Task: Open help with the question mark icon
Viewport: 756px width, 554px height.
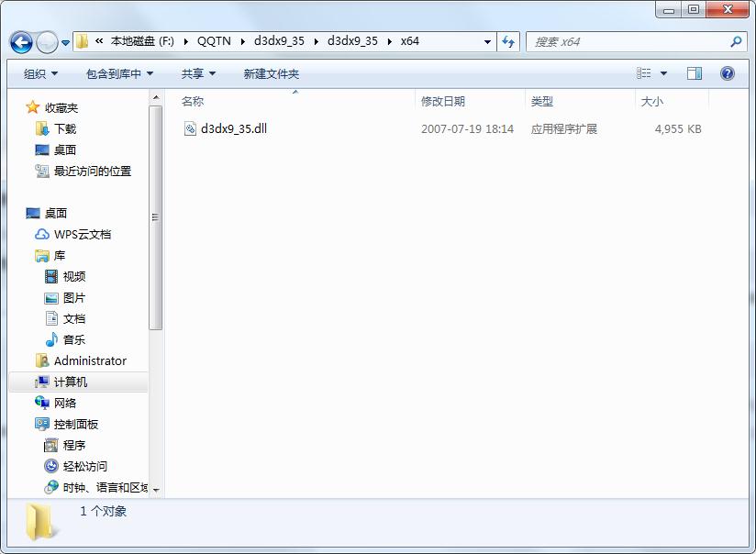Action: click(x=727, y=73)
